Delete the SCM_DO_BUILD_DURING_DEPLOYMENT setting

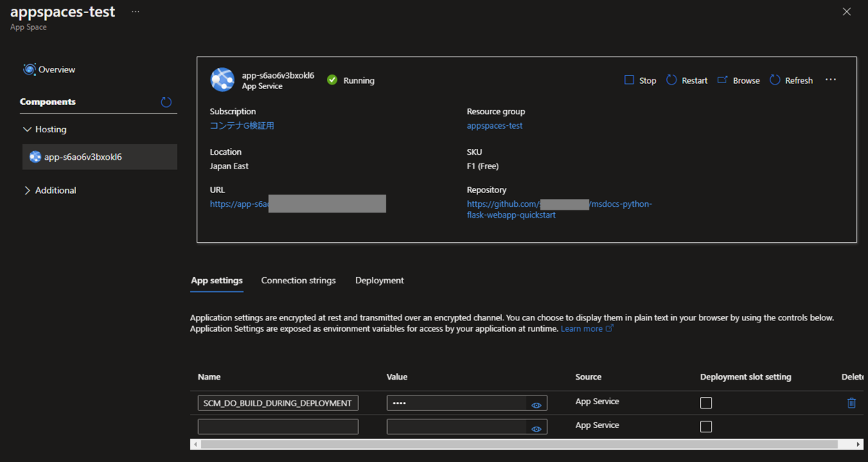click(851, 403)
